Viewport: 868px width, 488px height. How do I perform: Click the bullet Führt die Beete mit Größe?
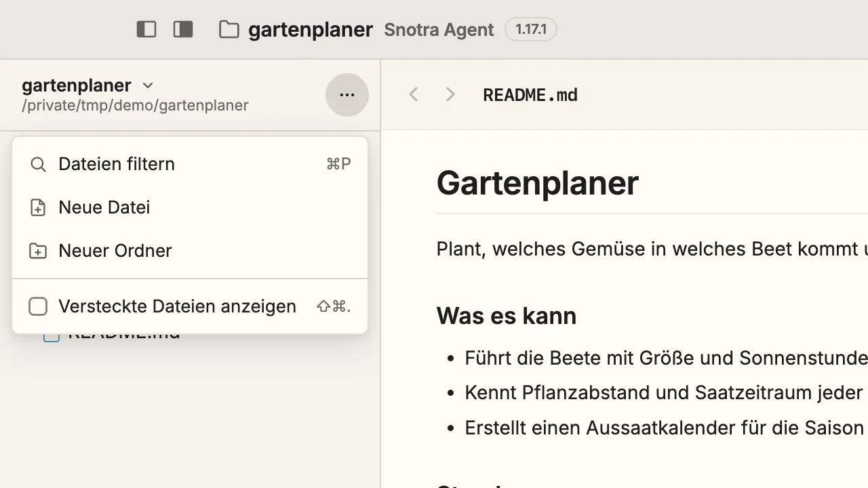coord(667,357)
